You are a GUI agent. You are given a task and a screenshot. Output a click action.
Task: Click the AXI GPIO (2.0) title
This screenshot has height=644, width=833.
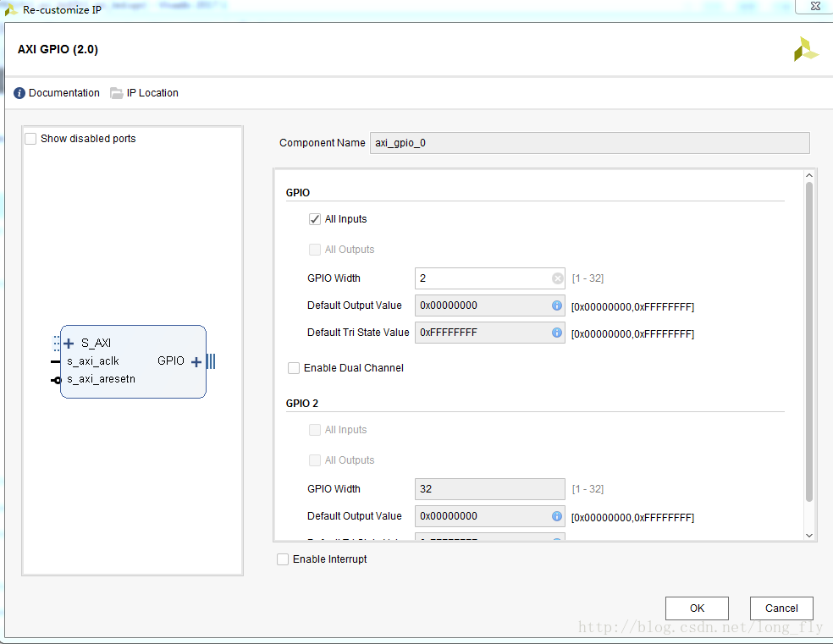coord(58,49)
